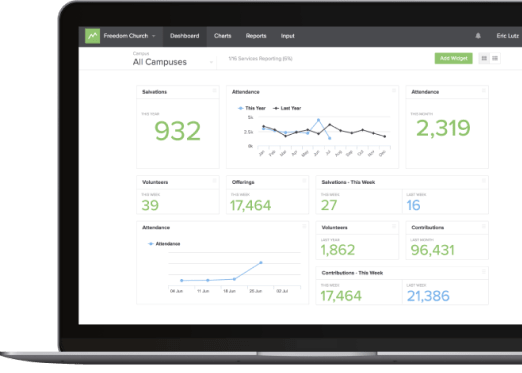Viewport: 522px width, 373px height.
Task: Open the Reports tab
Action: [x=256, y=36]
